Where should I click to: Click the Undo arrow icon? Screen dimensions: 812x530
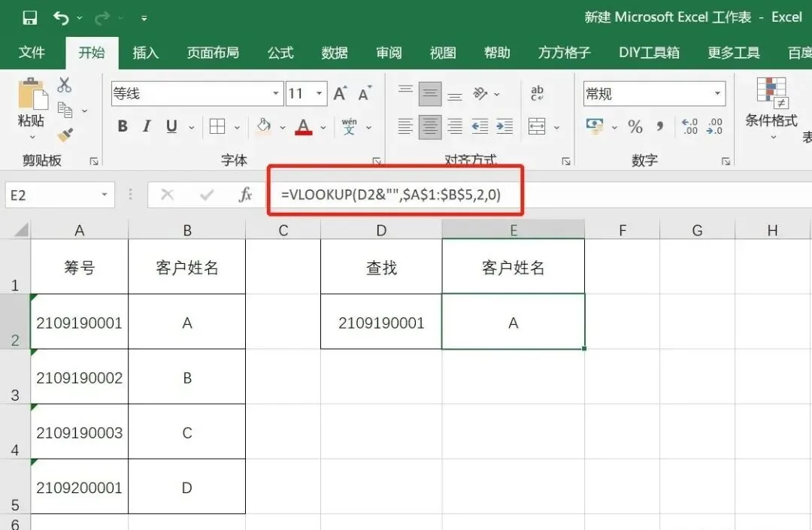click(61, 18)
